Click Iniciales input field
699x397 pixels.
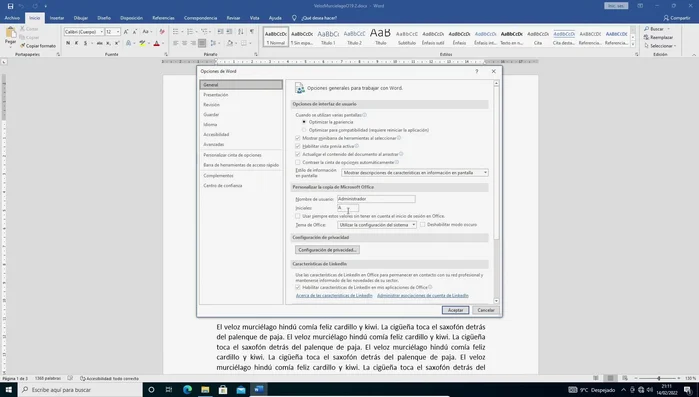(x=348, y=208)
